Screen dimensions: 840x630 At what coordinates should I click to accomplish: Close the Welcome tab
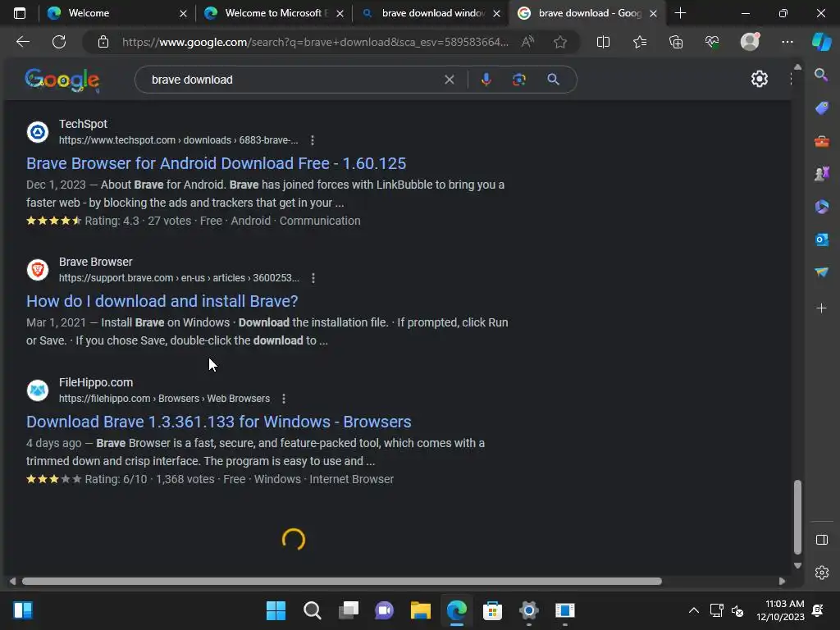[183, 13]
